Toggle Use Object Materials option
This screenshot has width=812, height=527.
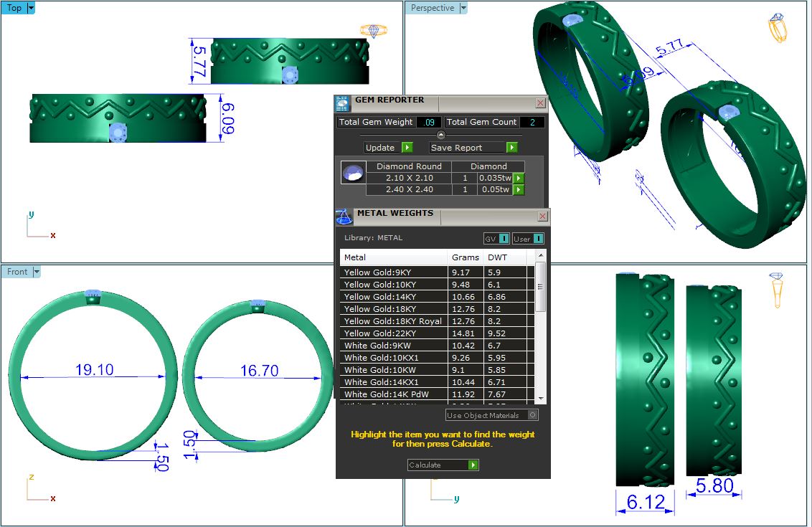492,415
